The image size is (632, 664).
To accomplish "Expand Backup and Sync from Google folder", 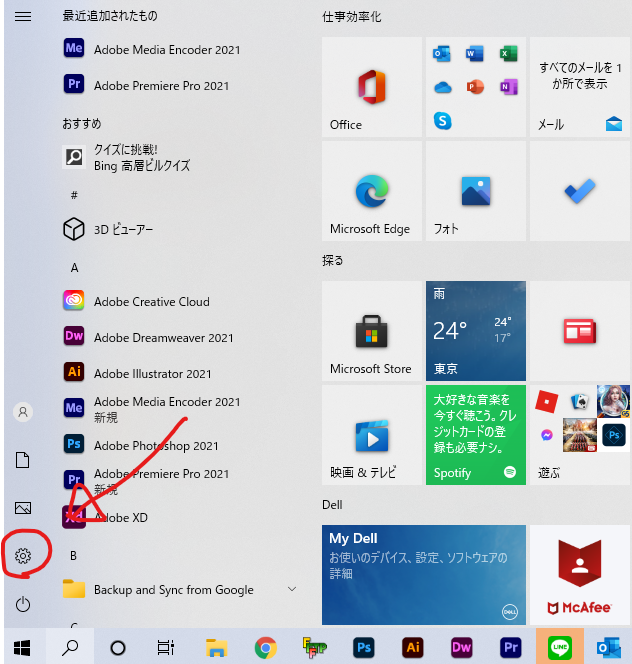I will pyautogui.click(x=292, y=589).
